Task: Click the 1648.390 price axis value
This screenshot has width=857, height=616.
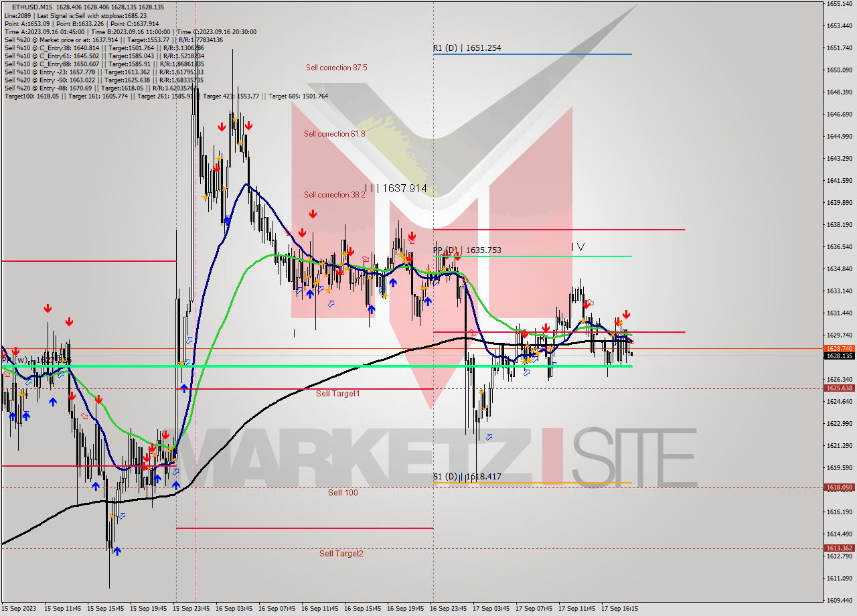Action: point(839,92)
